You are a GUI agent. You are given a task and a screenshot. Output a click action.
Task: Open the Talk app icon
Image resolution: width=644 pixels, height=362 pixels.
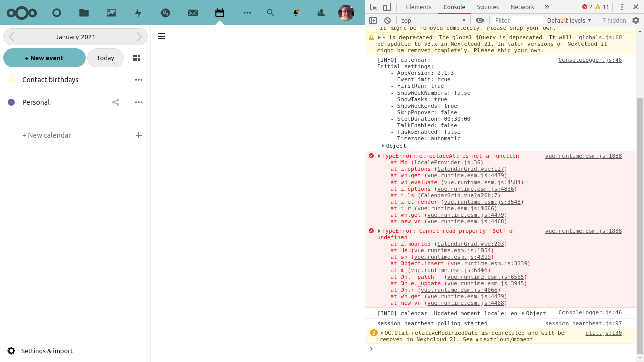click(x=166, y=13)
